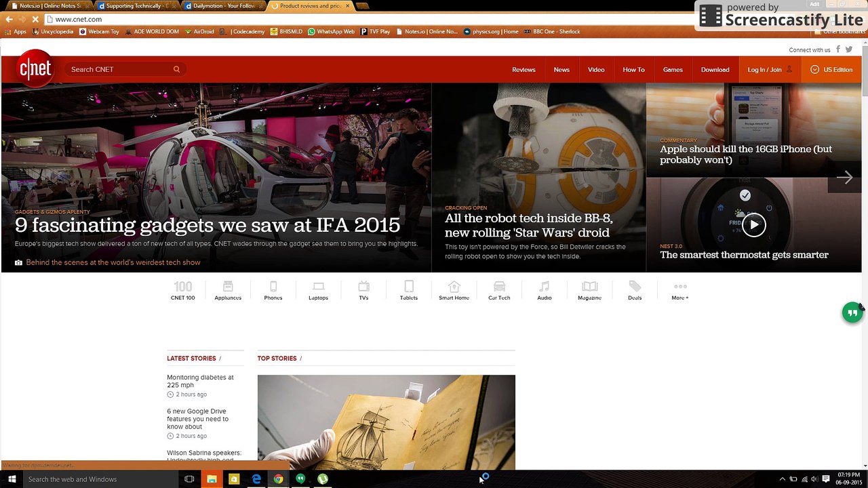Open the News menu

coord(561,69)
